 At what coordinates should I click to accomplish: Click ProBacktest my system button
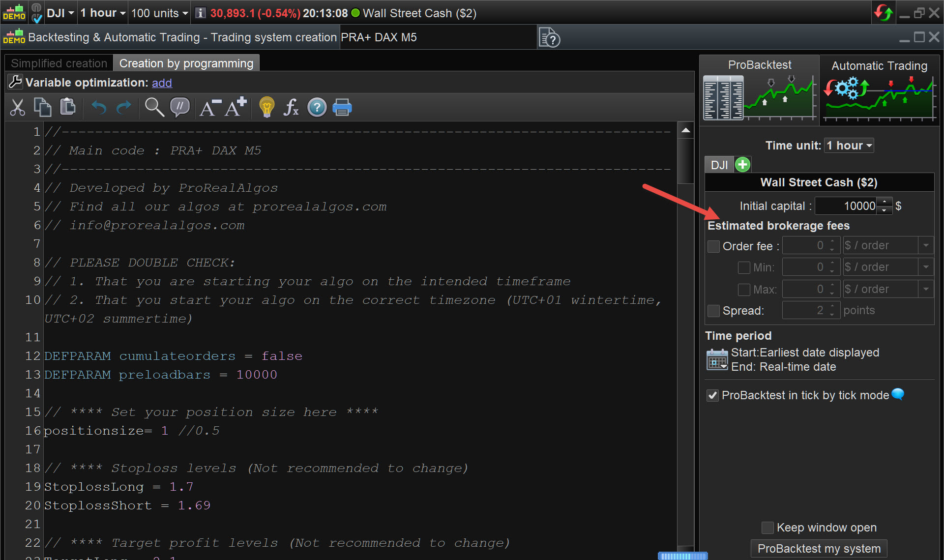[x=819, y=549]
